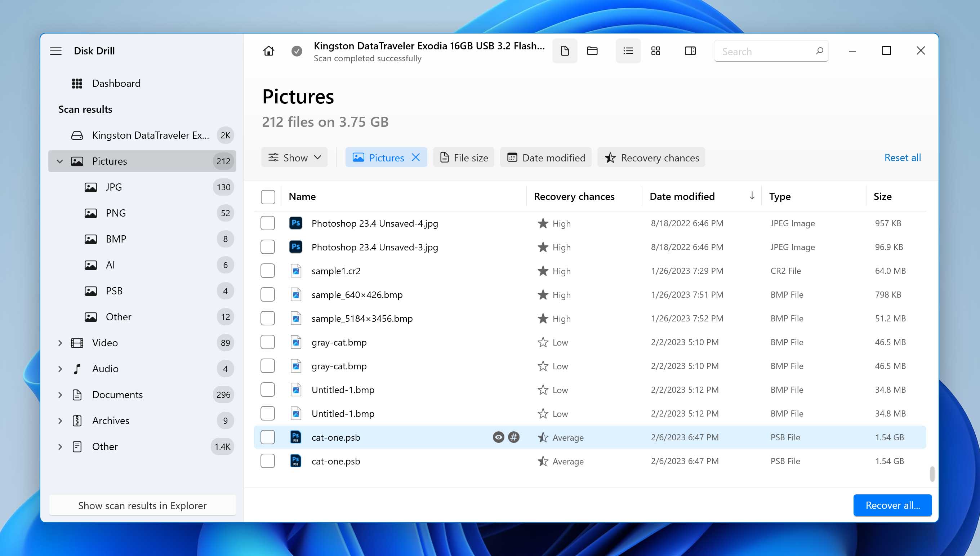Select PNG subcategory in sidebar

pyautogui.click(x=143, y=213)
